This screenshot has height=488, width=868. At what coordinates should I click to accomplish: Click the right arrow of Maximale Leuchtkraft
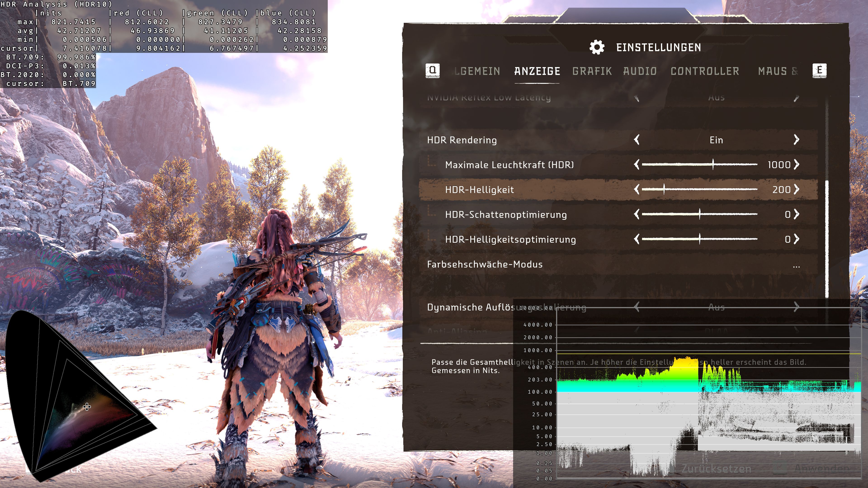[797, 165]
